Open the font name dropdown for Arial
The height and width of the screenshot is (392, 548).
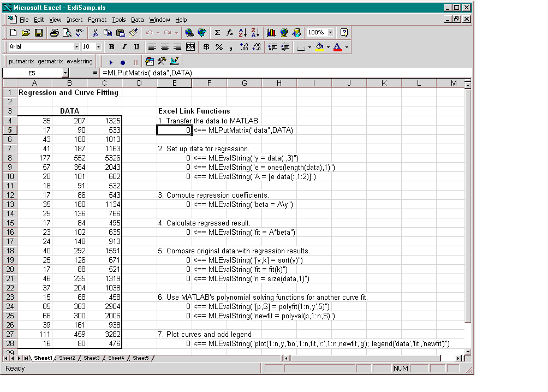point(76,47)
